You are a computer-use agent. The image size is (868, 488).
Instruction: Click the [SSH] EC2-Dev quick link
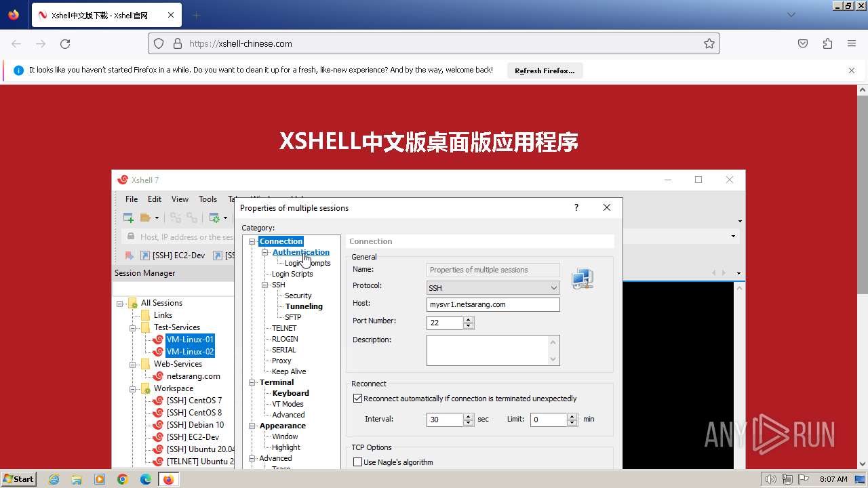coord(172,256)
